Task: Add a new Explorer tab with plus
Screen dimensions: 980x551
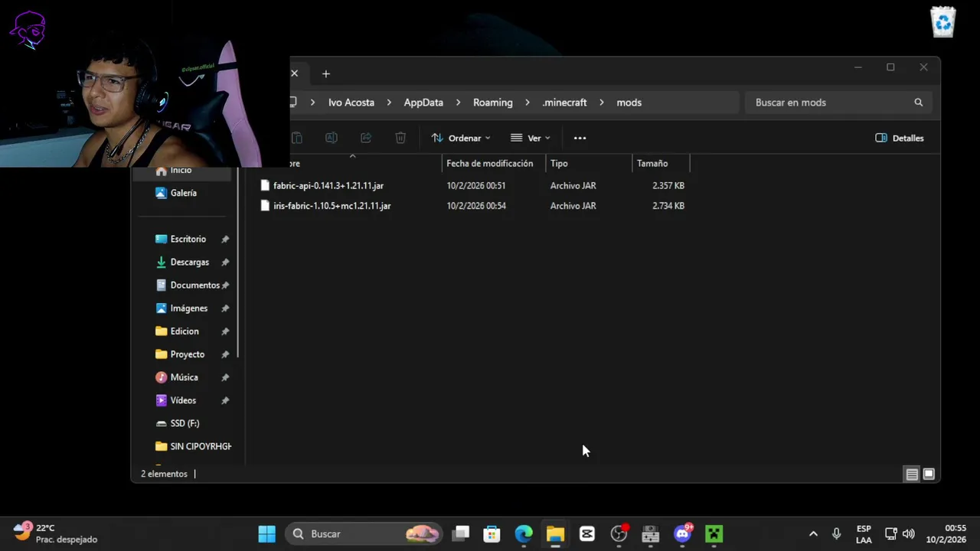Action: (x=326, y=73)
